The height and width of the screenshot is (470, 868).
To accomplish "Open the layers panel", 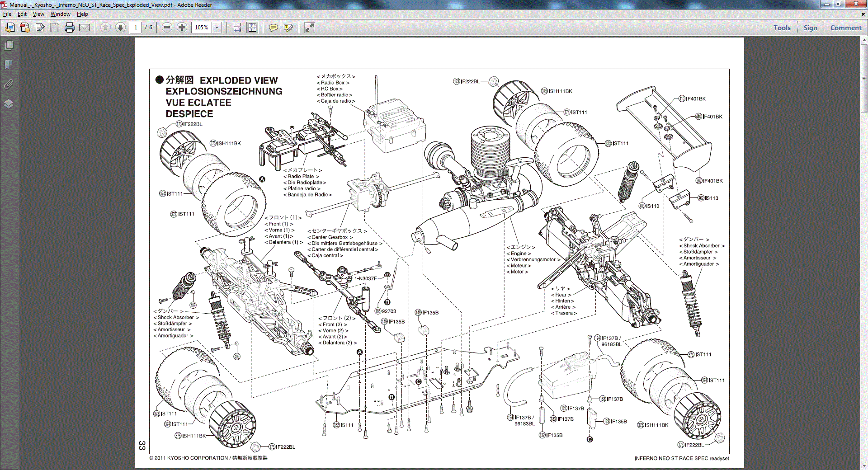I will pos(9,103).
